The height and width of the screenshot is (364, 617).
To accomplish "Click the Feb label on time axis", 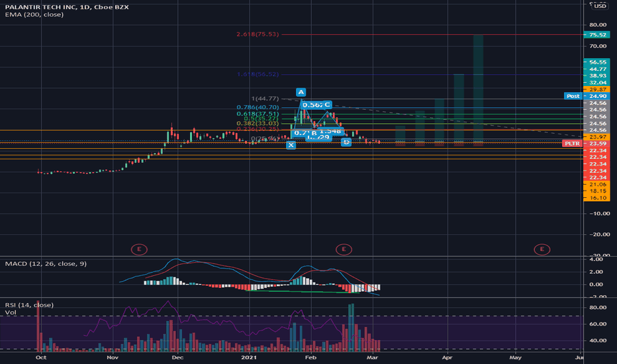I will coord(311,357).
